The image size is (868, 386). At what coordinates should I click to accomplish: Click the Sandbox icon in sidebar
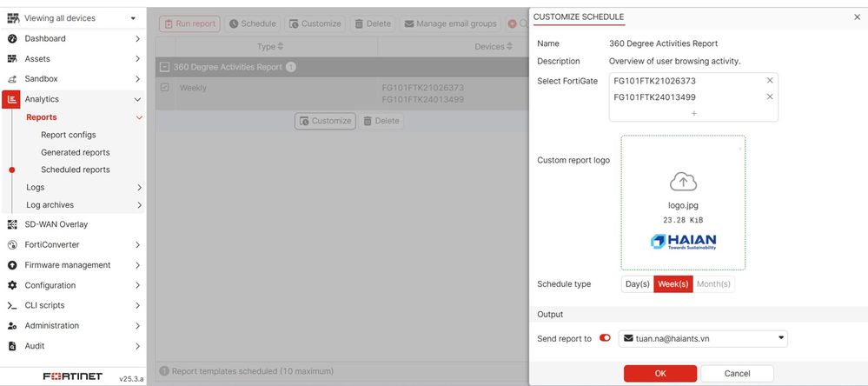[12, 79]
